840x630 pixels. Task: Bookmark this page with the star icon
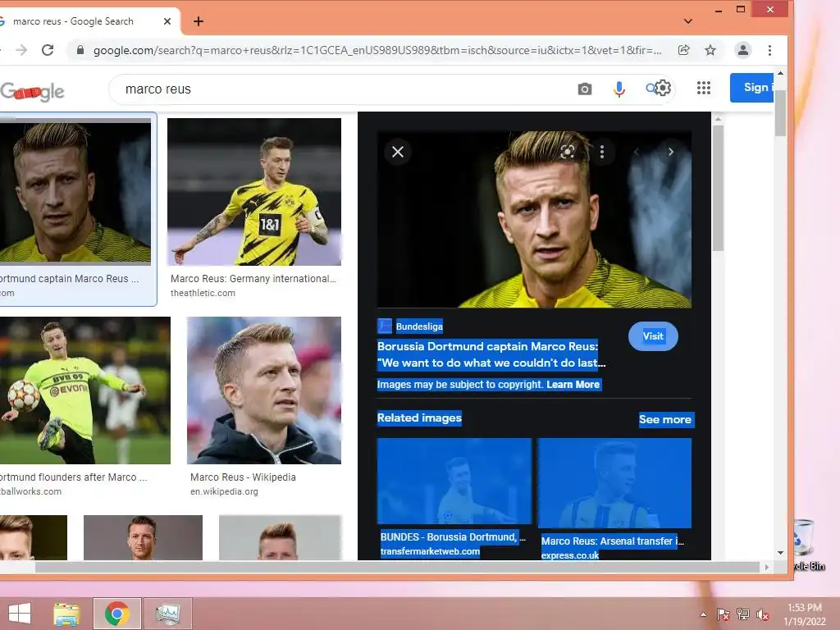(710, 50)
